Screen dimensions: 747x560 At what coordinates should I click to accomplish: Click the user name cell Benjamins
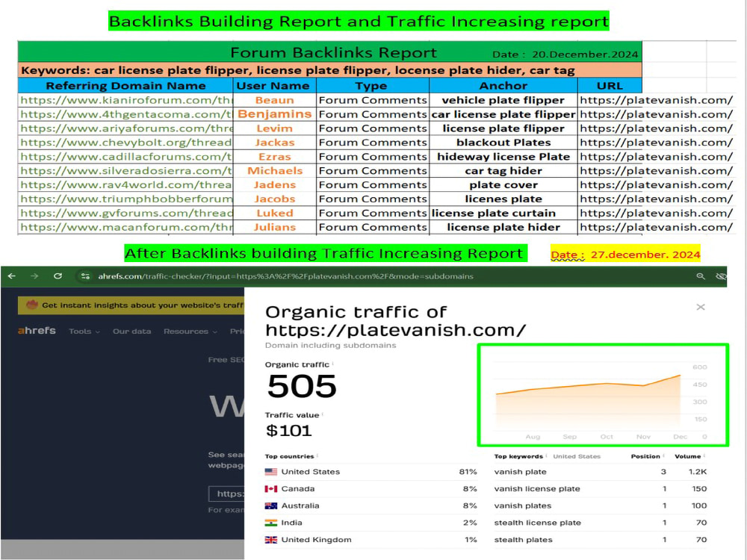click(274, 114)
